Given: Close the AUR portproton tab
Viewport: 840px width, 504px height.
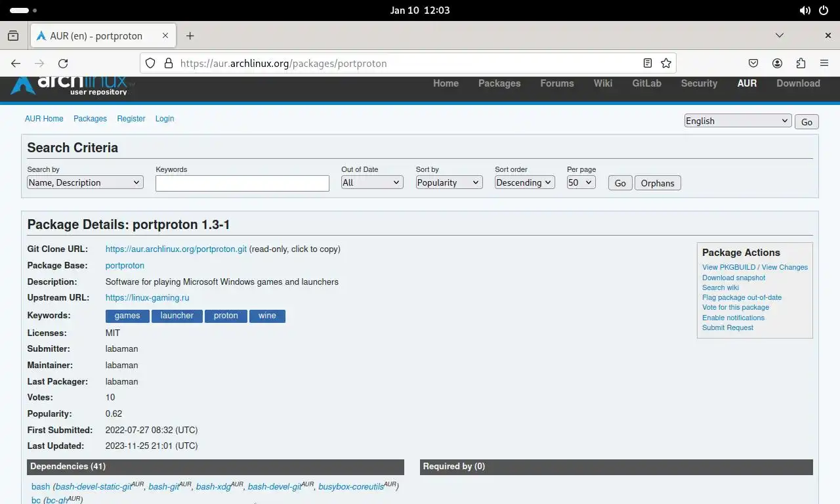Looking at the screenshot, I should tap(165, 35).
